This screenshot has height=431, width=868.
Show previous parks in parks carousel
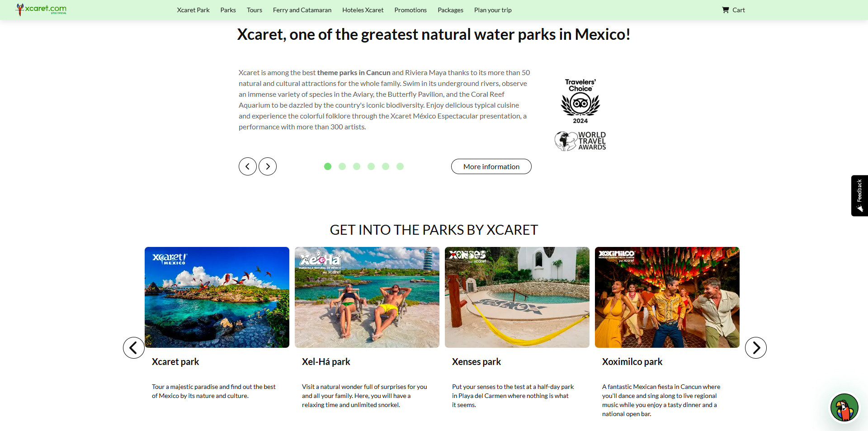pyautogui.click(x=134, y=348)
